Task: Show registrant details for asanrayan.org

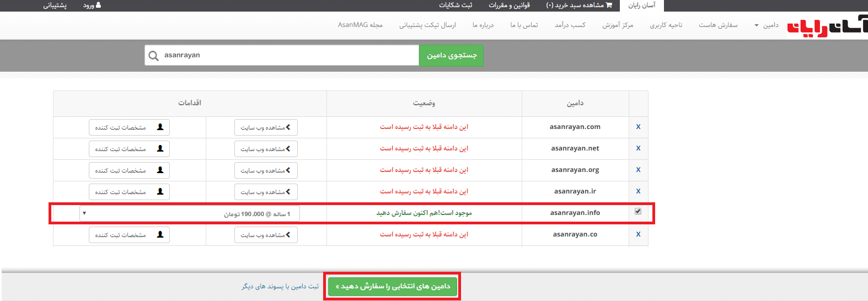Action: point(129,170)
